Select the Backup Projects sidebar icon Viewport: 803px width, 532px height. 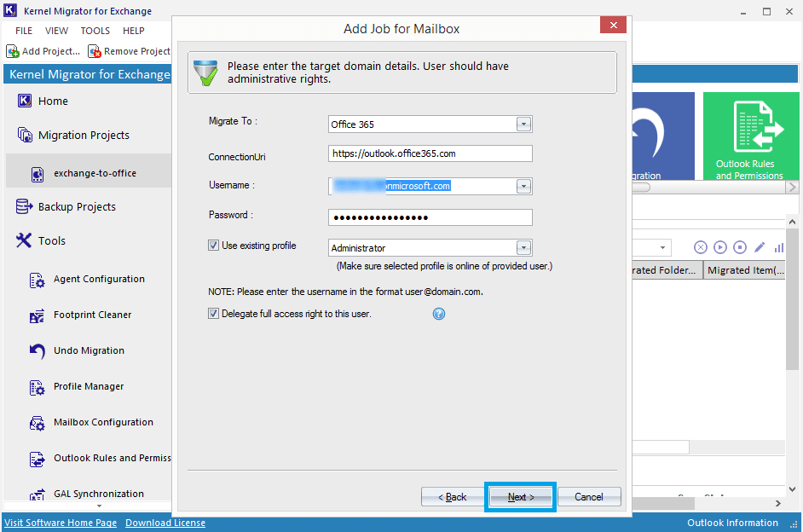click(x=25, y=207)
